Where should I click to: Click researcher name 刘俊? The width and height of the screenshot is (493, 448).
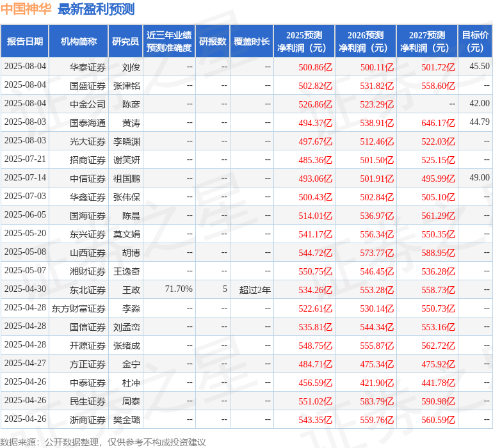click(131, 67)
